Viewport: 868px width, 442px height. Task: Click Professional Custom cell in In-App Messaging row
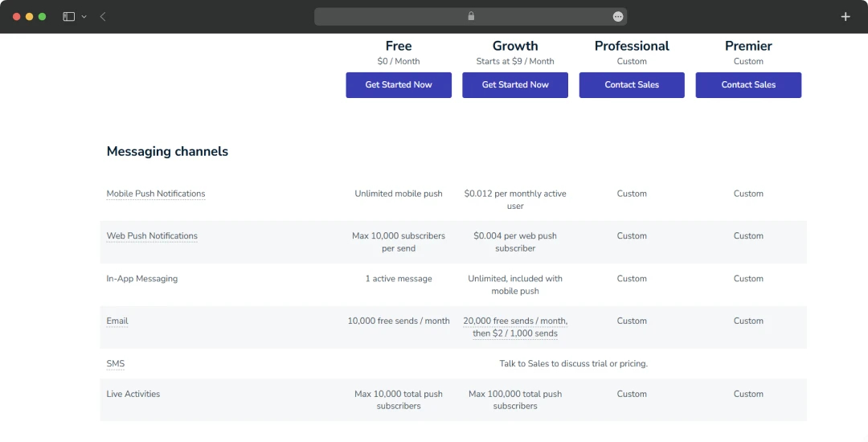[x=632, y=278]
